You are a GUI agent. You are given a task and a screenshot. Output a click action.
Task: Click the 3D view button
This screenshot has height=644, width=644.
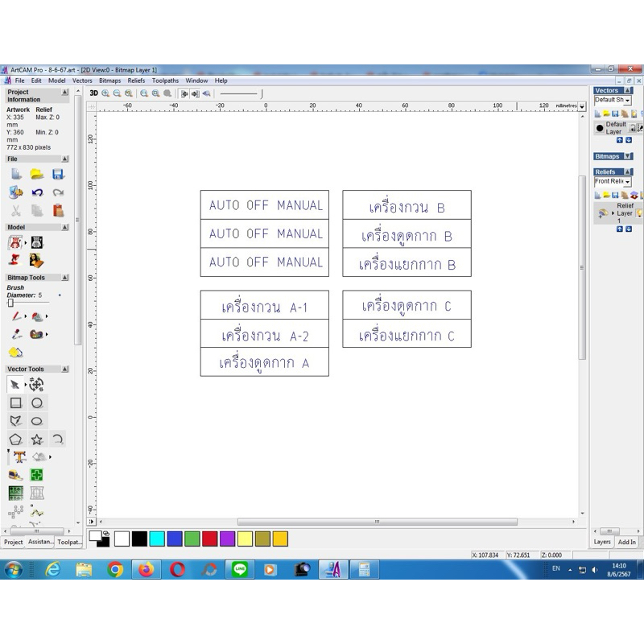tap(93, 93)
